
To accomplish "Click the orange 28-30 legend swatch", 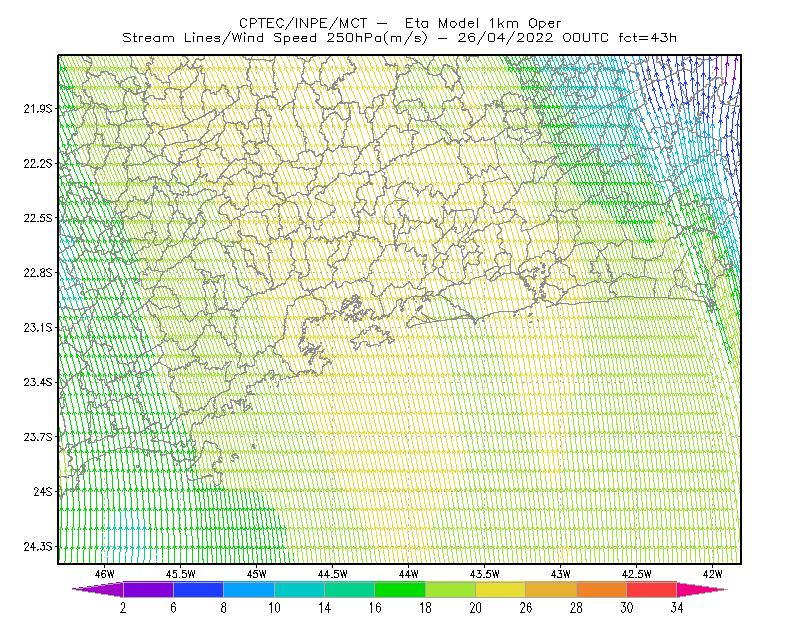I will 602,589.
